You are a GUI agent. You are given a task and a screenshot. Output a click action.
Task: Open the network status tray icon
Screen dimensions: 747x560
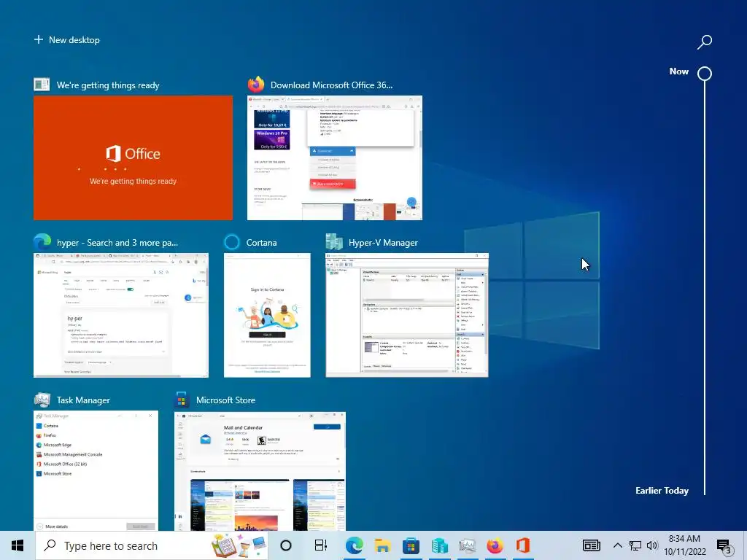point(635,545)
